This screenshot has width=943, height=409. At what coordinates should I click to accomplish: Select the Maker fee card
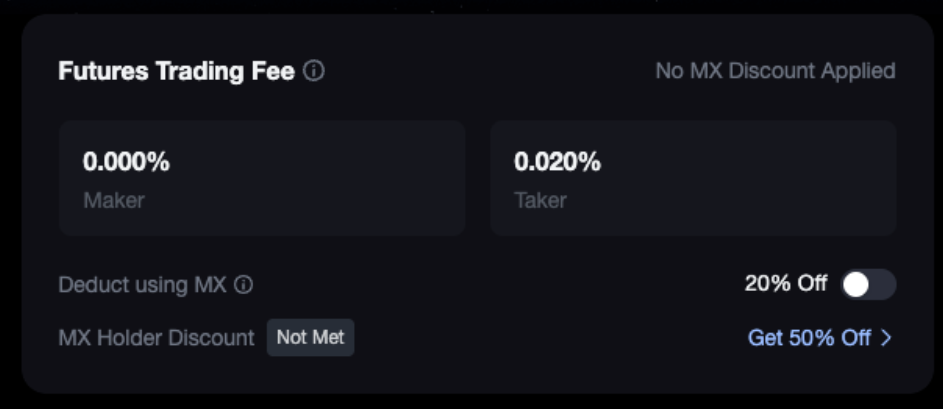tap(261, 178)
